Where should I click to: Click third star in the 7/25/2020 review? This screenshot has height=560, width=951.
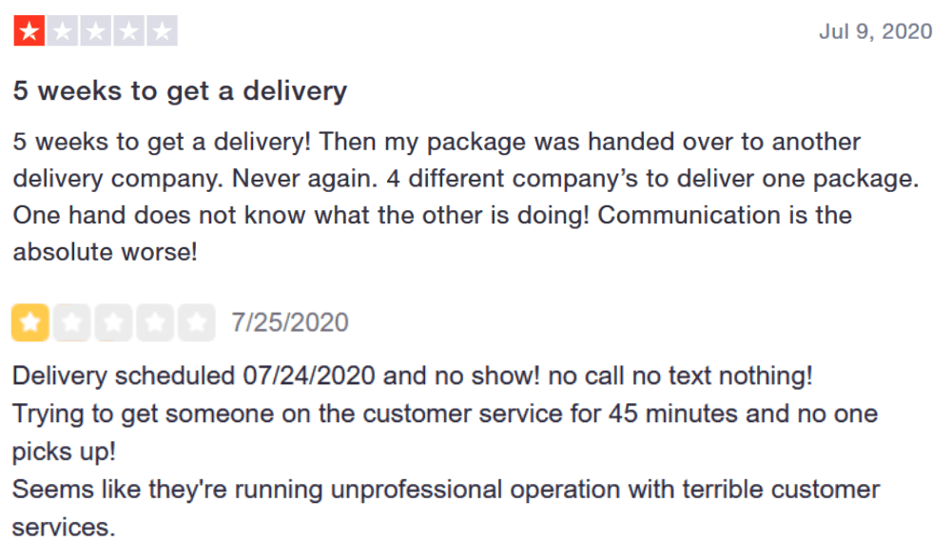tap(113, 323)
